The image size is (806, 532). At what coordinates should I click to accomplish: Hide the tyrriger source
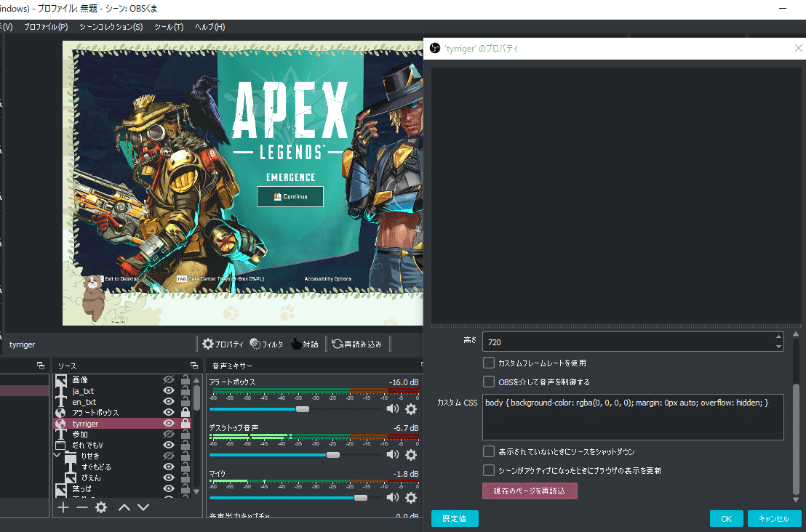click(x=169, y=423)
